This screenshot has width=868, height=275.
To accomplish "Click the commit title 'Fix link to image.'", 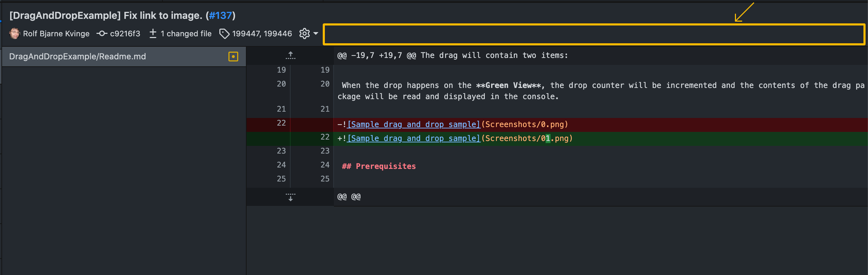I will pyautogui.click(x=163, y=15).
